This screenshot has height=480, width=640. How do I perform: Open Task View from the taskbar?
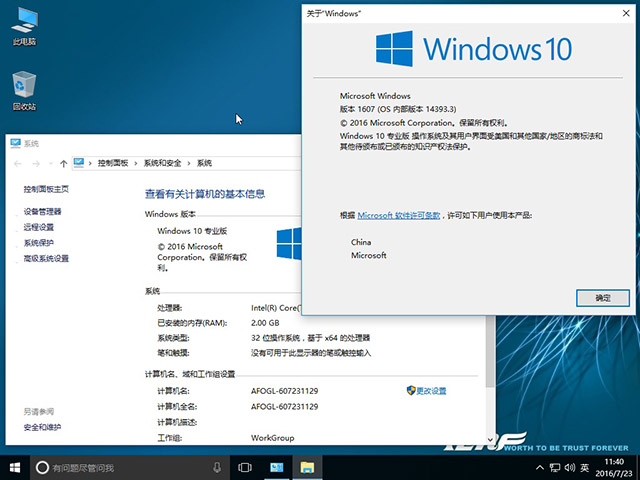click(x=244, y=467)
